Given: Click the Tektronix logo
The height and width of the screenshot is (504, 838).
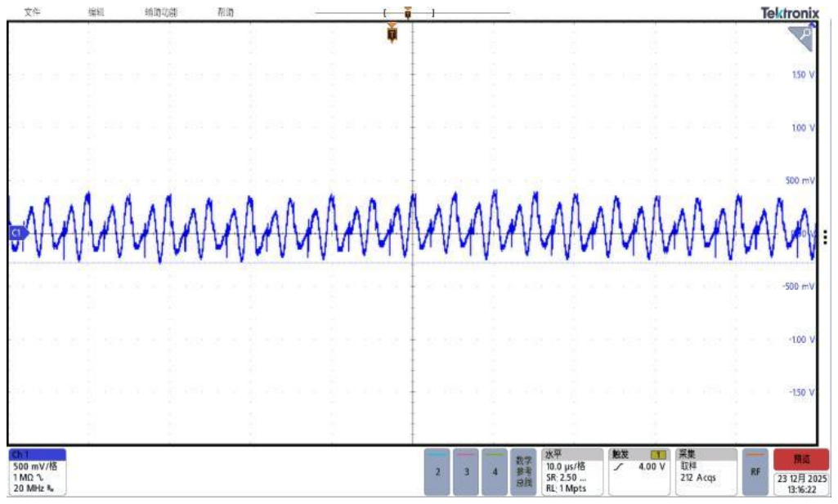Looking at the screenshot, I should point(790,13).
